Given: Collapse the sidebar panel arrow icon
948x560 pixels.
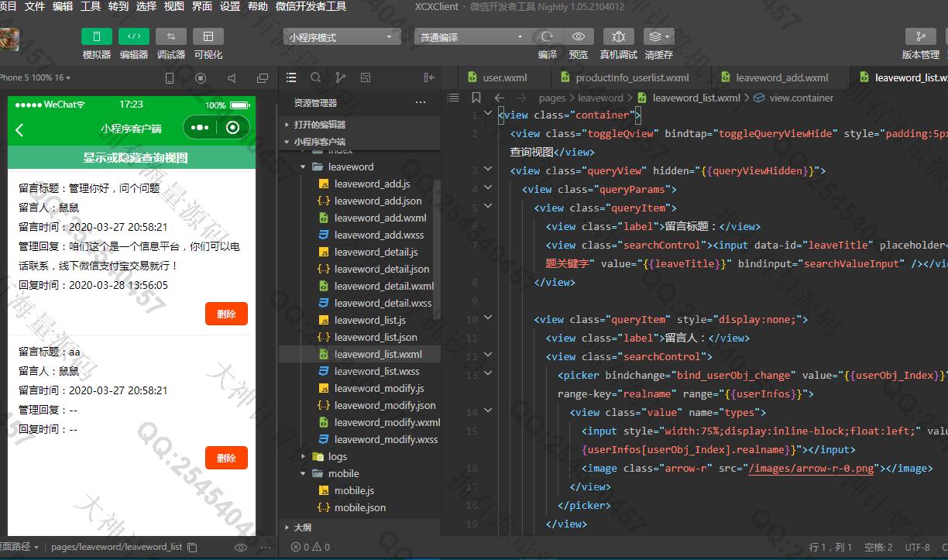Looking at the screenshot, I should point(429,77).
